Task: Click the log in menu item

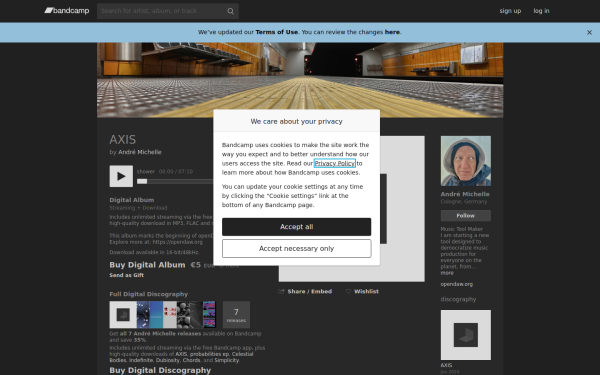Action: click(x=541, y=11)
